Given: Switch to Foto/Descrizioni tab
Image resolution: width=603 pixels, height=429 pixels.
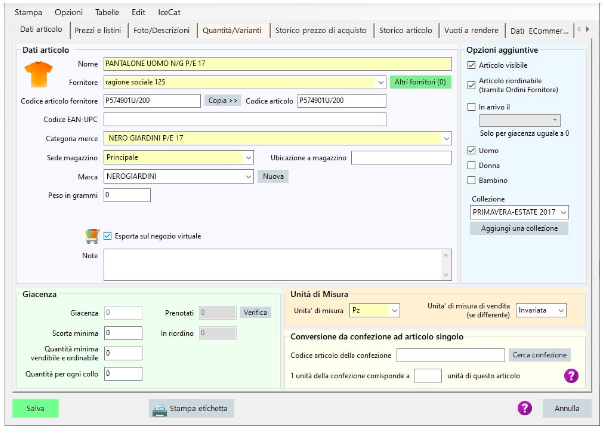Looking at the screenshot, I should coord(161,30).
